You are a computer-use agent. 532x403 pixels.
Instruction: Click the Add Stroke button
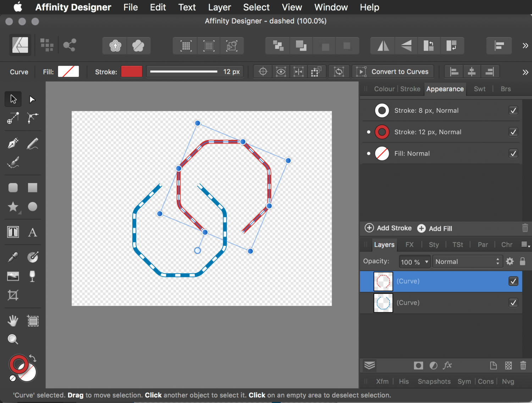(388, 228)
